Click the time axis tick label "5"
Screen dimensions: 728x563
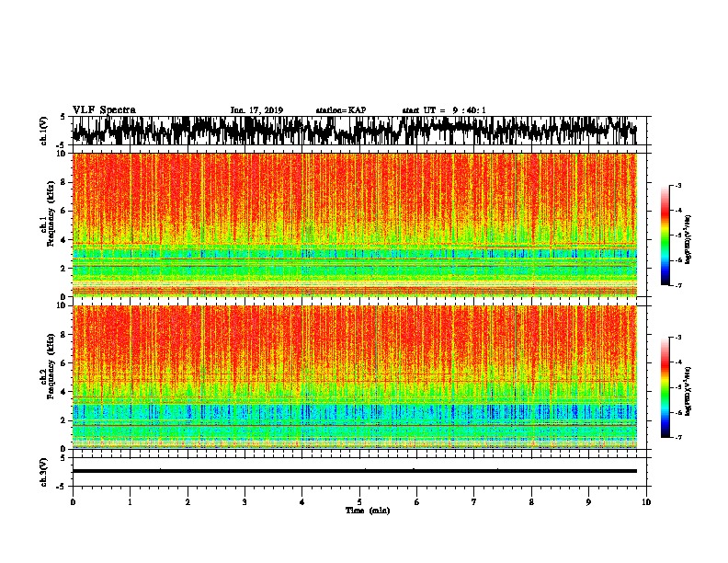(x=359, y=502)
